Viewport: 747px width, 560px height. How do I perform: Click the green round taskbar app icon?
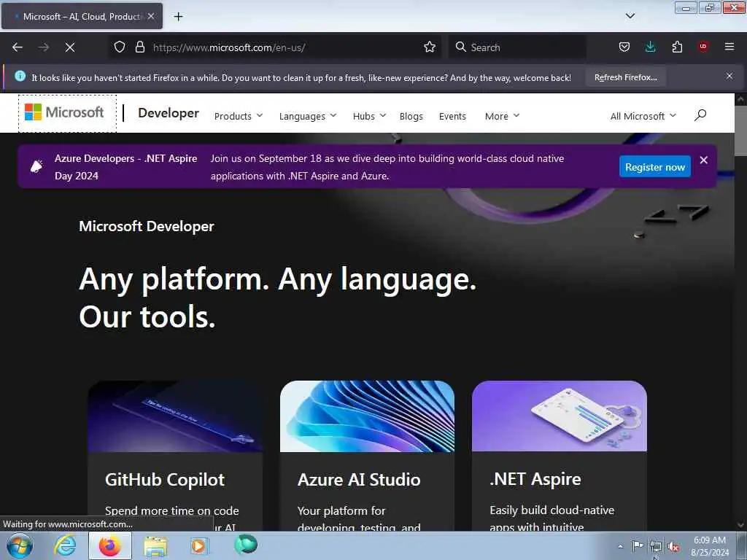245,545
